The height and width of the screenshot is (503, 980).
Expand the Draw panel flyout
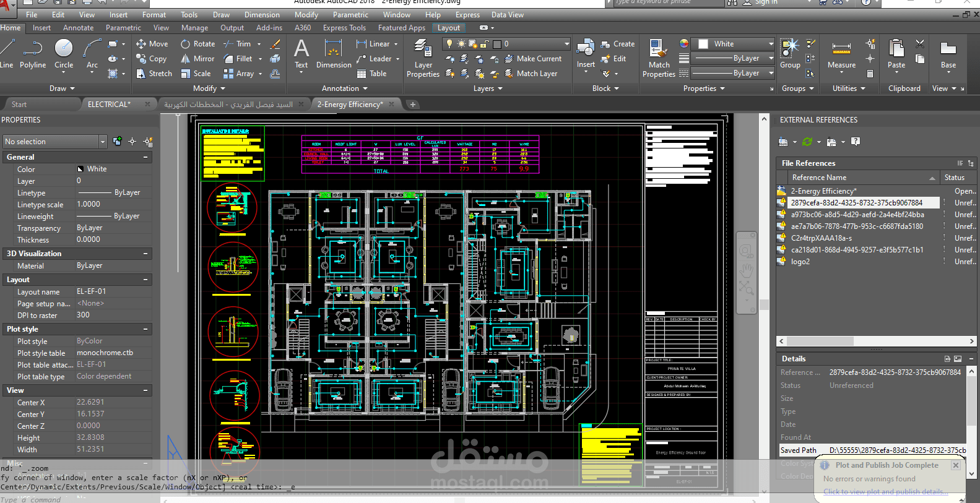point(62,88)
